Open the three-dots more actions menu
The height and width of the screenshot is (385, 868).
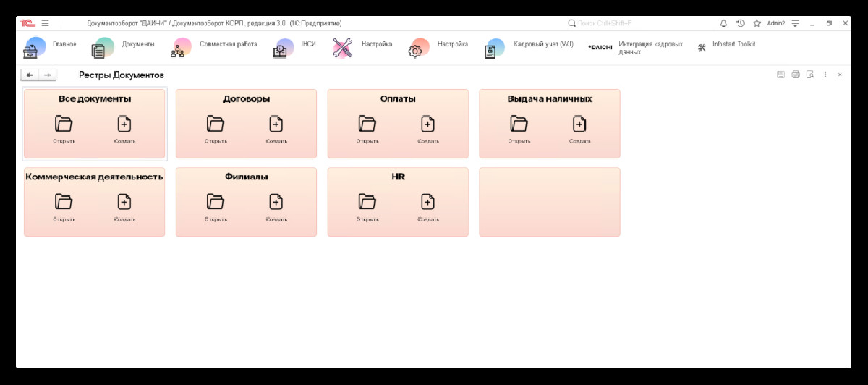[825, 75]
